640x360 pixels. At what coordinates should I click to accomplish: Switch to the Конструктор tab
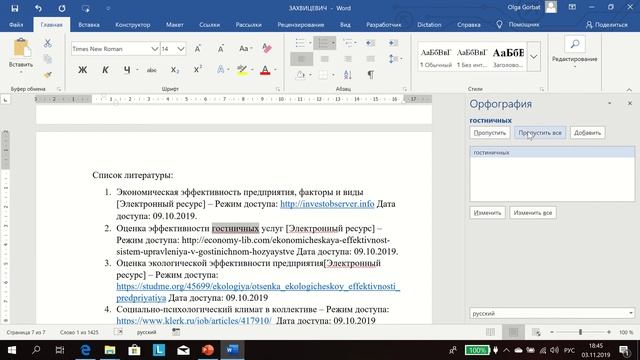[133, 25]
